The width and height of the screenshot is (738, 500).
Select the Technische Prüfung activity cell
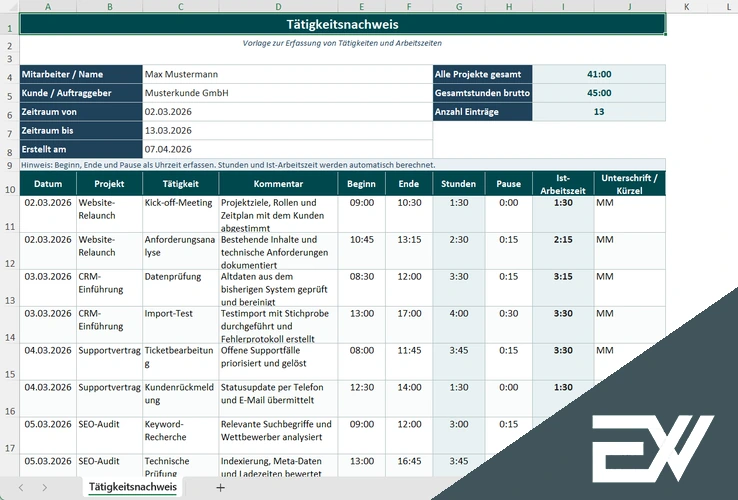(x=181, y=466)
